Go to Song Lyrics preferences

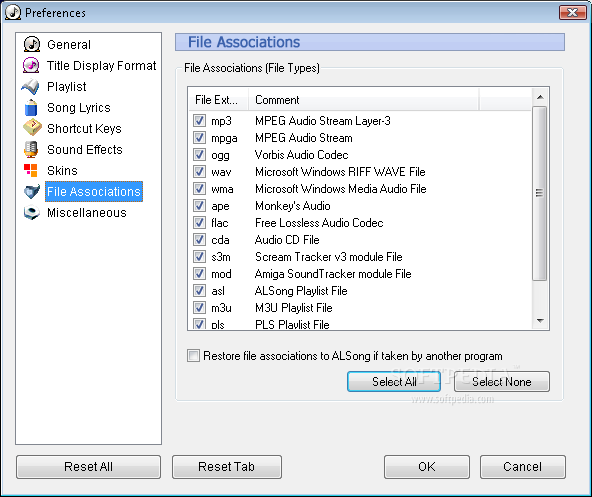tap(79, 108)
